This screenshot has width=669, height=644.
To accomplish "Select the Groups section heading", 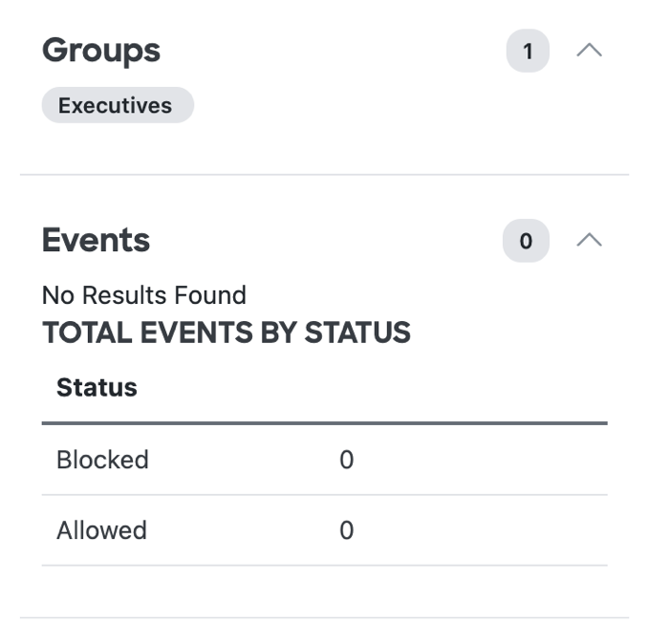I will (x=101, y=51).
